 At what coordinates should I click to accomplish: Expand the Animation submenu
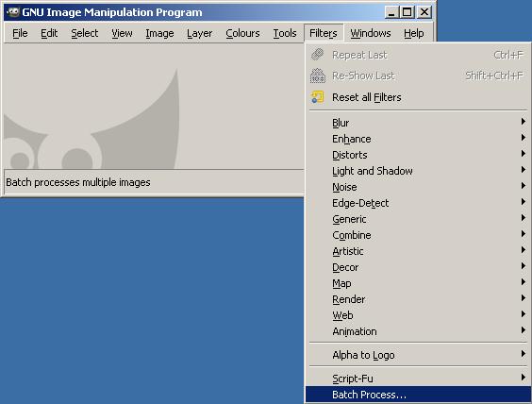(418, 331)
